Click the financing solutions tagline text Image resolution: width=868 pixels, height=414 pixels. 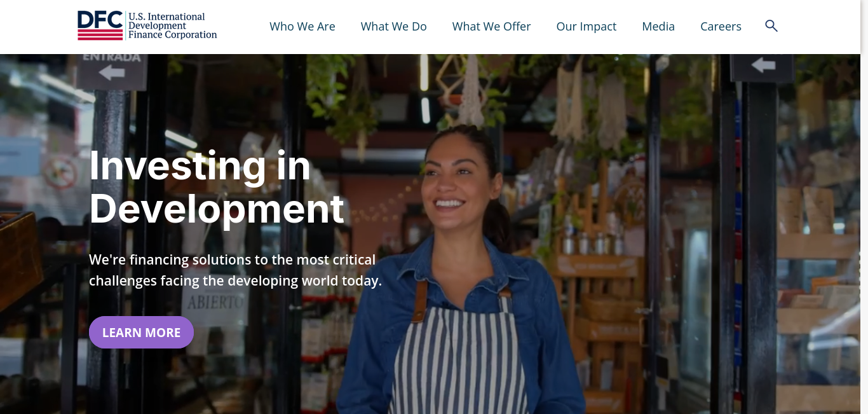236,270
